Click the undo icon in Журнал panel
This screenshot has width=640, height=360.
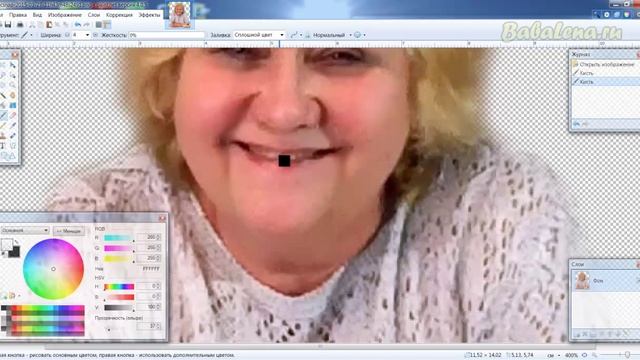coord(577,124)
